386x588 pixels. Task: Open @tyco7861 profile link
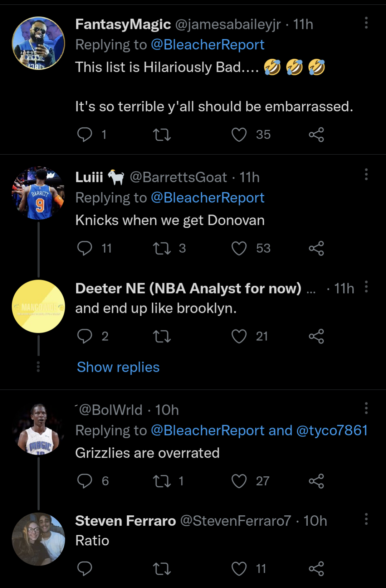332,430
